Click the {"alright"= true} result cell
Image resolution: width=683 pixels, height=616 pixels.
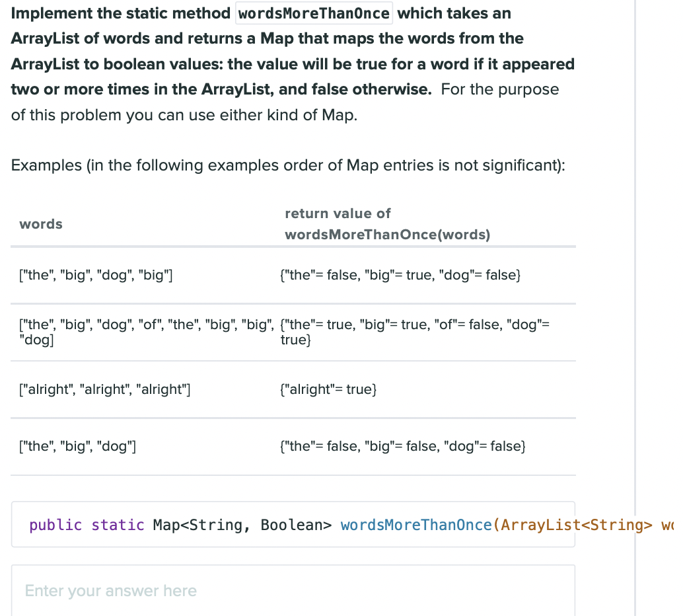point(328,389)
